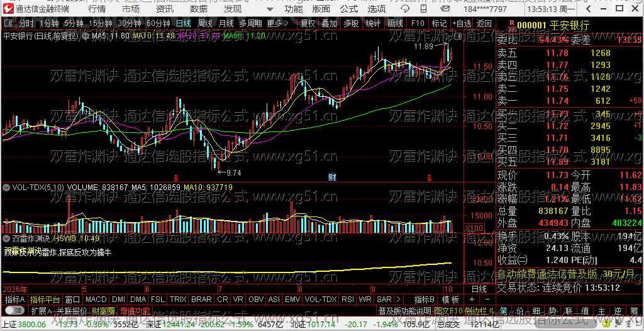Switch to the MACD indicator tab
The width and height of the screenshot is (644, 331).
tap(96, 299)
